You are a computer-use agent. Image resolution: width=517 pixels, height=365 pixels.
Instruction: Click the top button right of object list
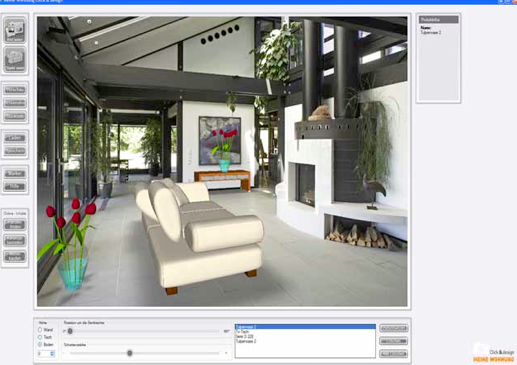pos(393,328)
